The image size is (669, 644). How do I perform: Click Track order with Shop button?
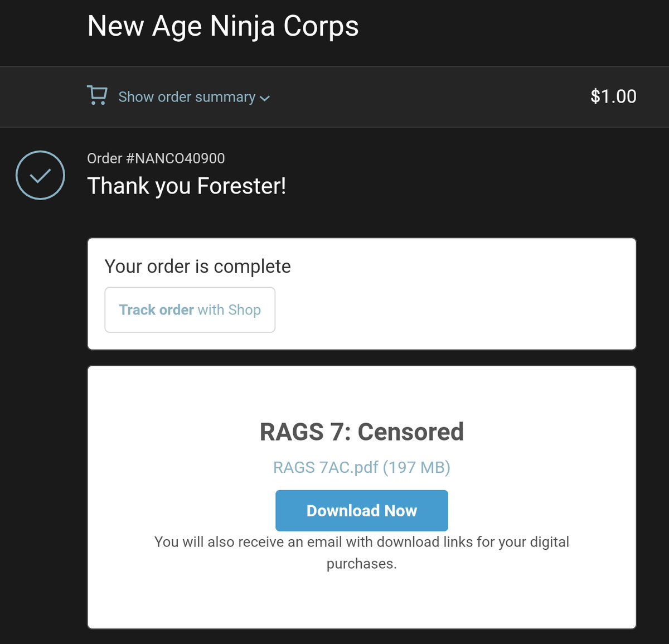(190, 310)
